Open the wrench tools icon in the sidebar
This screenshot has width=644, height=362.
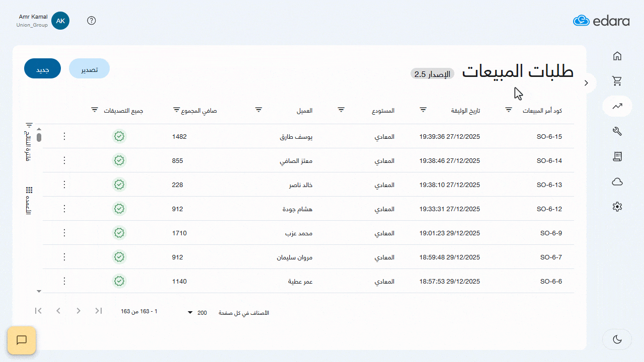pos(617,131)
